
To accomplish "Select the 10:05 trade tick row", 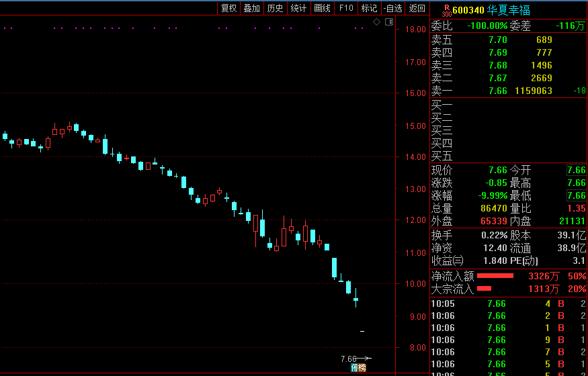I will click(x=509, y=303).
